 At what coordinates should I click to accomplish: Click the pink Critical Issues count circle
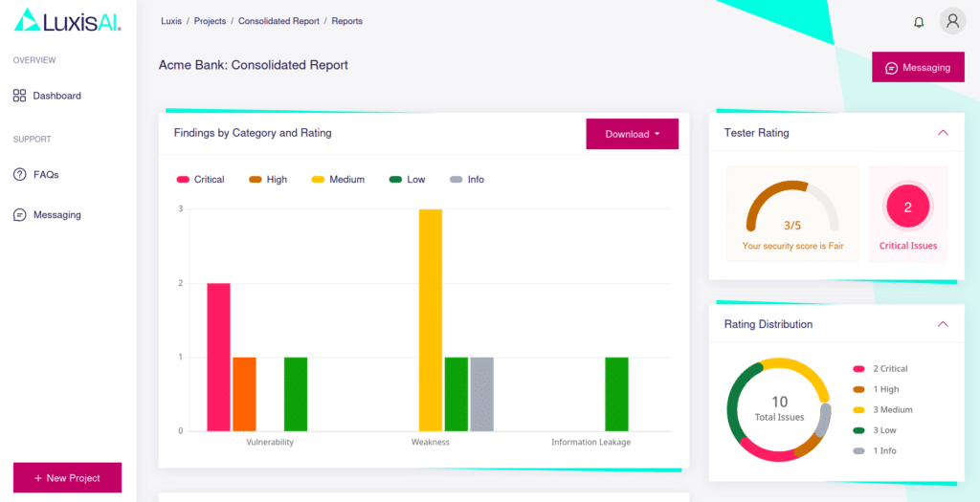point(907,207)
